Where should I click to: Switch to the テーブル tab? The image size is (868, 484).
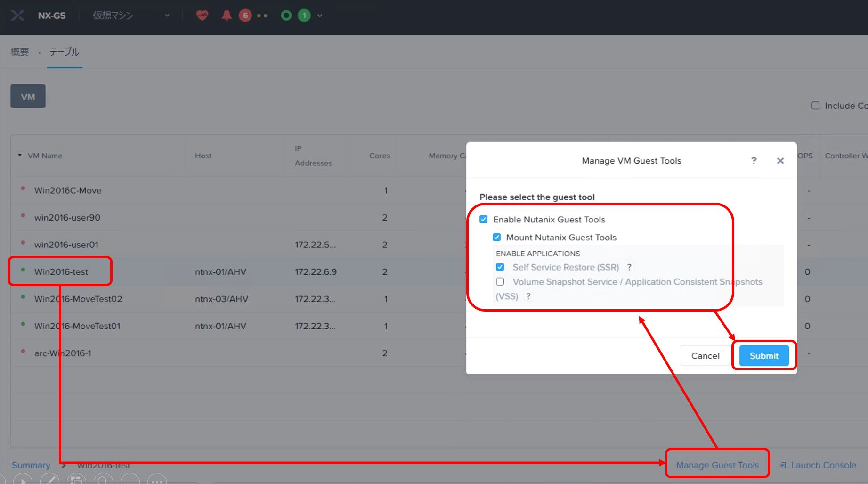65,52
